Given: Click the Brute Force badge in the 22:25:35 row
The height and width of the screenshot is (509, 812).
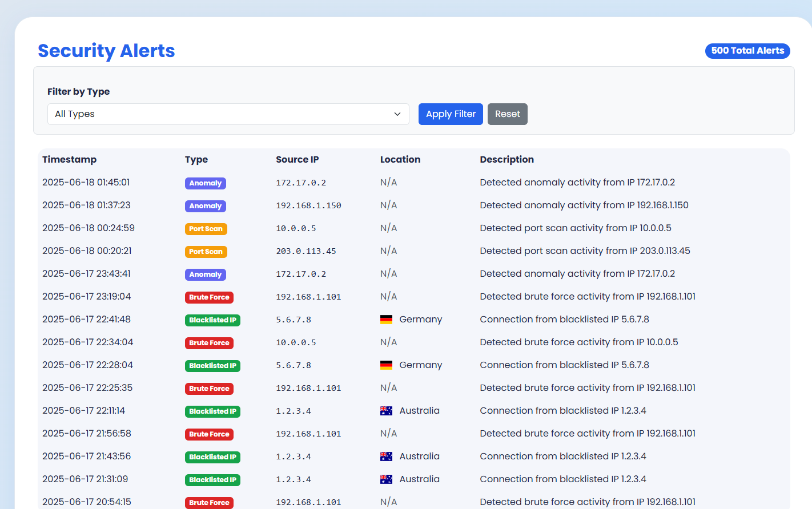Looking at the screenshot, I should pos(209,389).
